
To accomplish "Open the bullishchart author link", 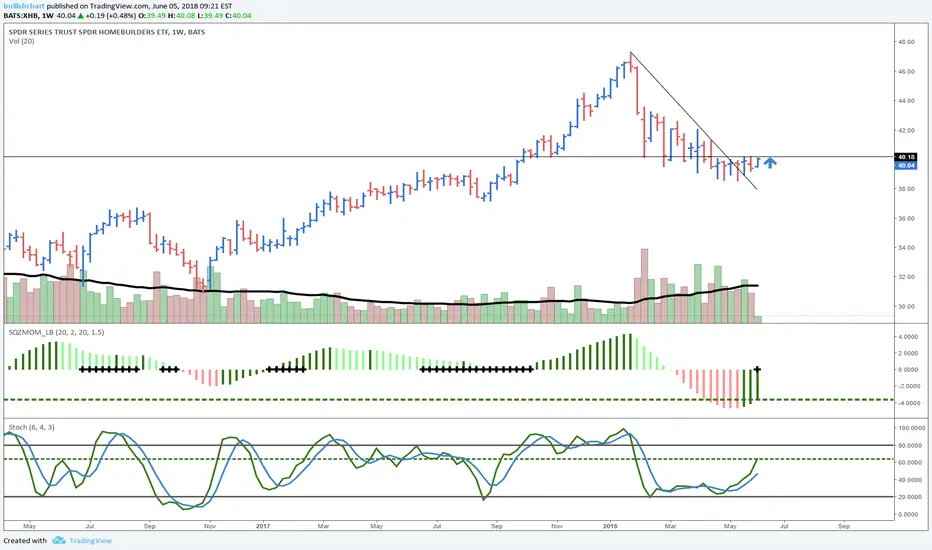I will coord(24,6).
